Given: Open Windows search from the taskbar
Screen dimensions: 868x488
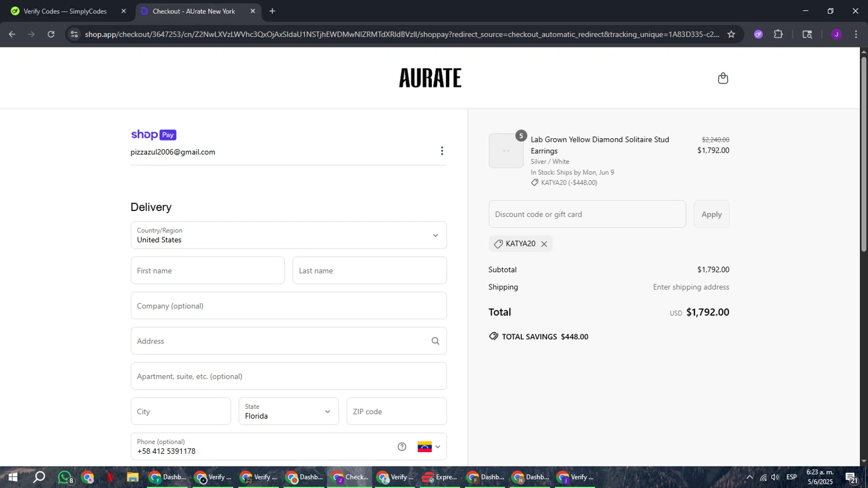Looking at the screenshot, I should click(x=39, y=478).
